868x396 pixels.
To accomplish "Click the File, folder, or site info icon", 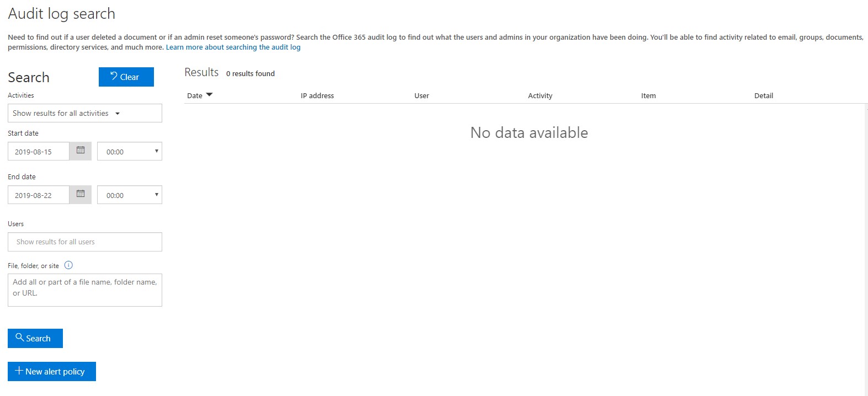I will (x=68, y=265).
